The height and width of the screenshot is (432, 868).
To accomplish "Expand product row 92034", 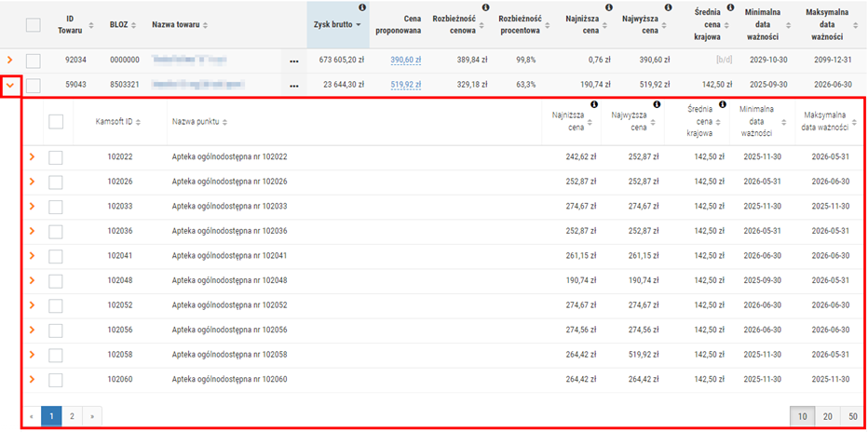I will pos(10,61).
